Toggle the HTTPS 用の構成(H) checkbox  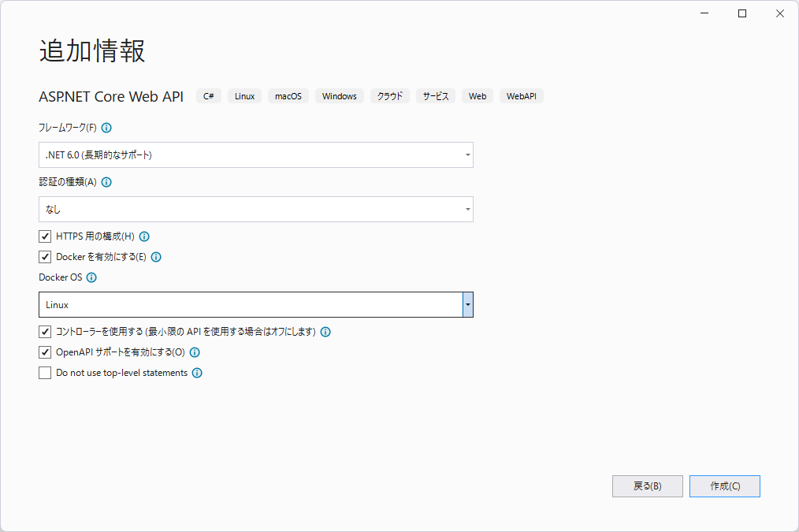(x=45, y=236)
